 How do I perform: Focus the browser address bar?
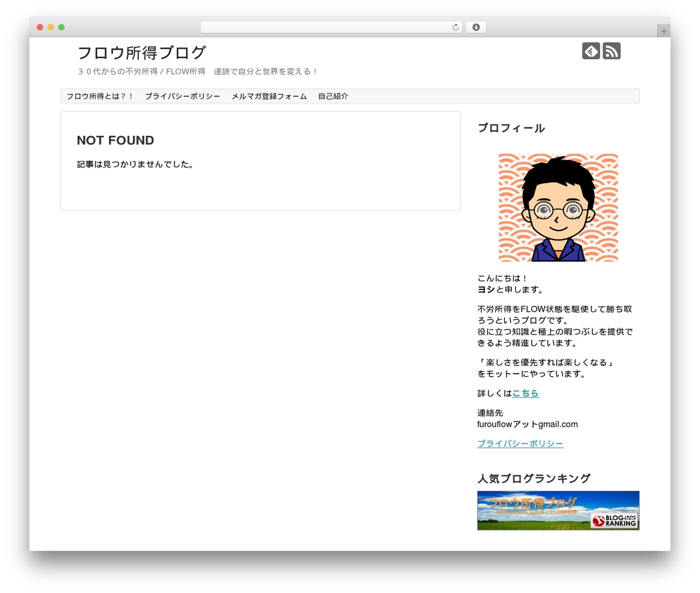pyautogui.click(x=331, y=27)
